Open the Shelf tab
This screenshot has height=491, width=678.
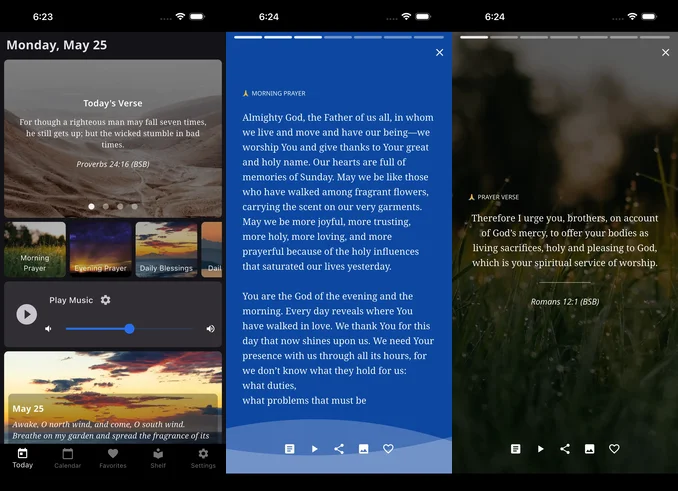(x=158, y=459)
